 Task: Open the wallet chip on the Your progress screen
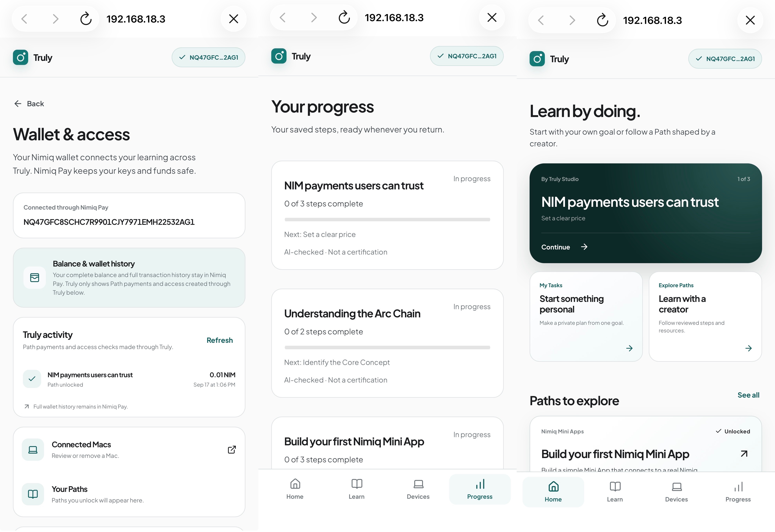click(x=467, y=56)
